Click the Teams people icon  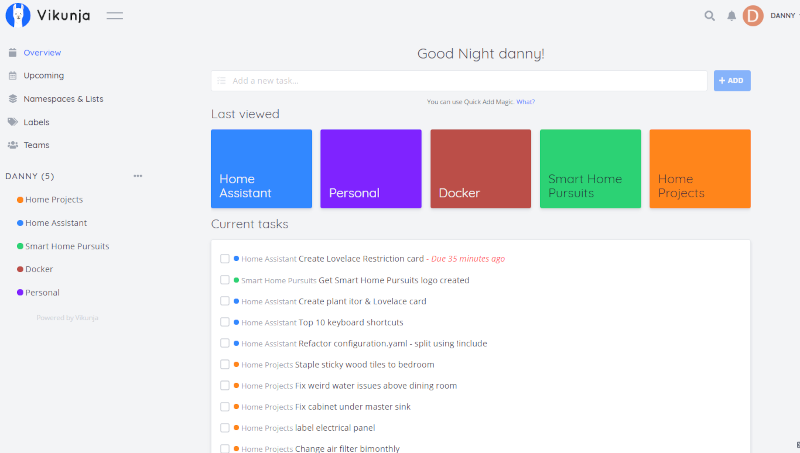(x=13, y=145)
